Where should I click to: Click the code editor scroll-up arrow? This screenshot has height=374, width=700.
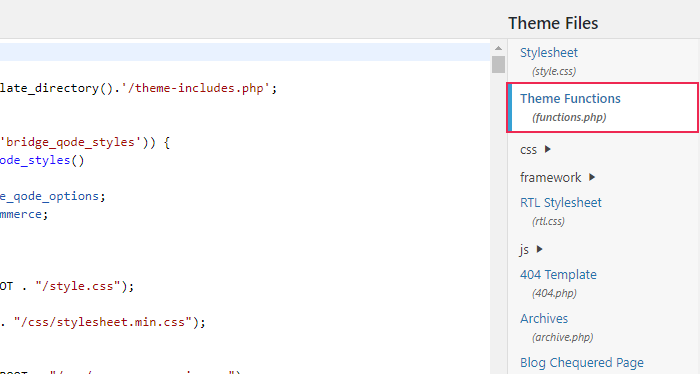(x=498, y=48)
